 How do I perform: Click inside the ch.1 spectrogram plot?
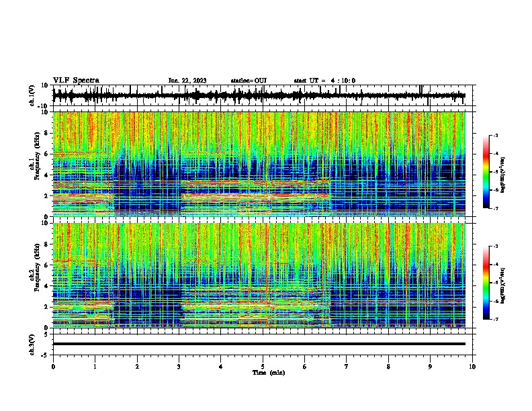click(259, 164)
